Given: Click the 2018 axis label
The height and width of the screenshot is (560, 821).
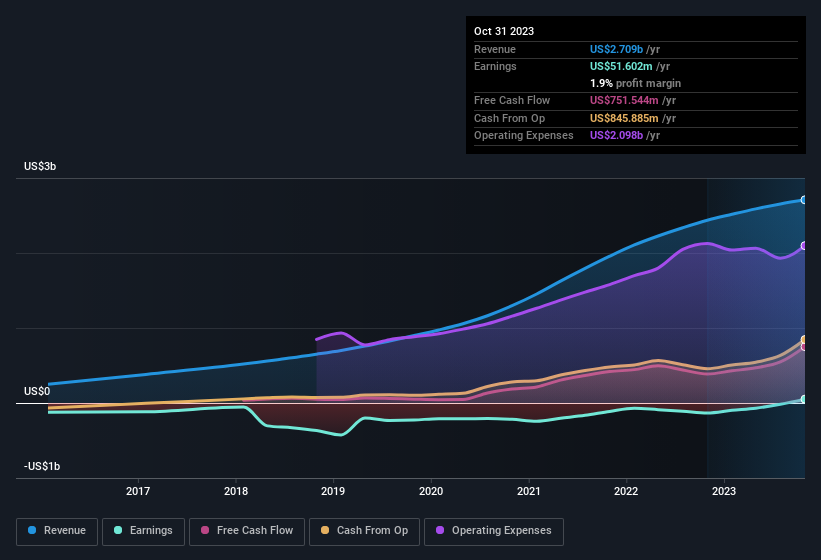Looking at the screenshot, I should pos(236,491).
